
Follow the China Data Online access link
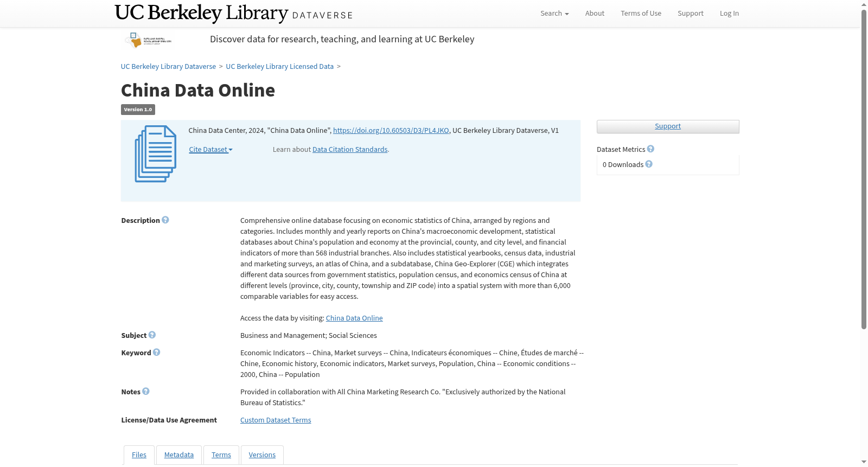[x=354, y=318]
